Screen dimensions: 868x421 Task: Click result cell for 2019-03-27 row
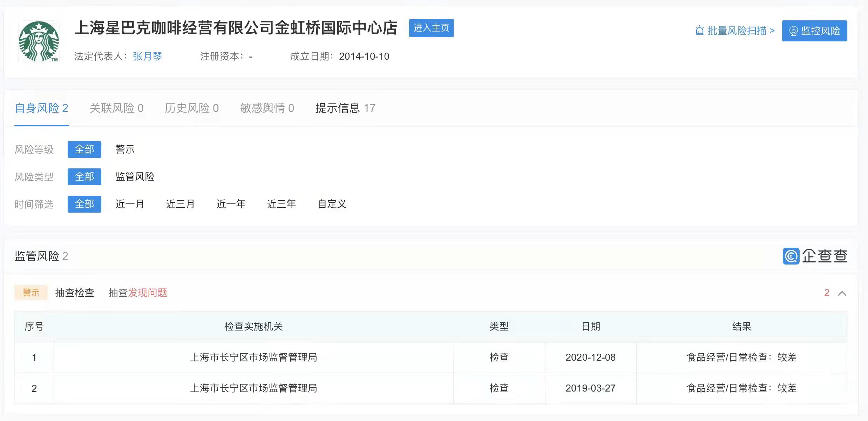click(x=742, y=388)
